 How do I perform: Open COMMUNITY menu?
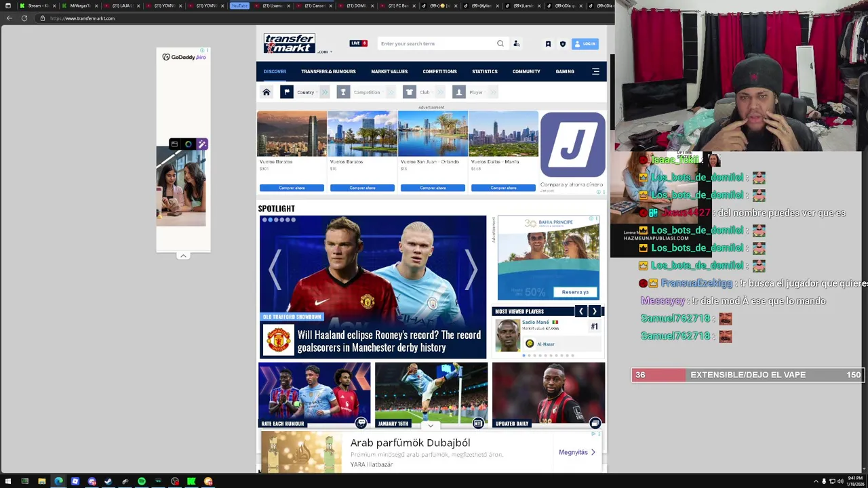(526, 71)
